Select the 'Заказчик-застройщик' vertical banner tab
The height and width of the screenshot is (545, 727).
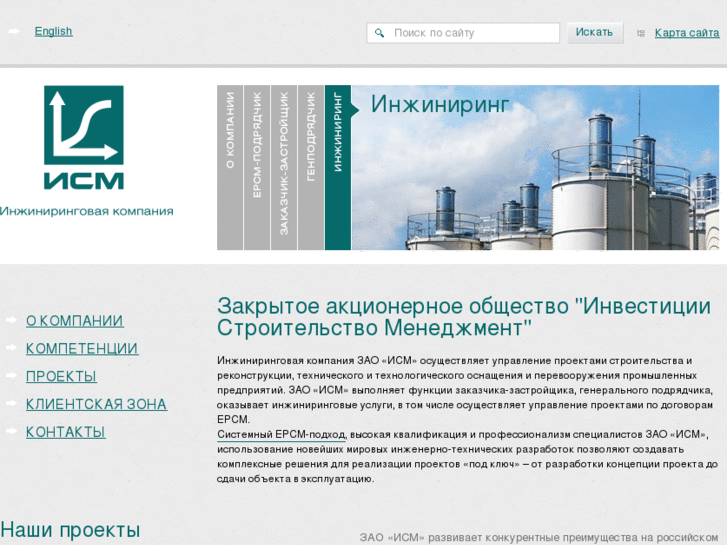pos(284,167)
